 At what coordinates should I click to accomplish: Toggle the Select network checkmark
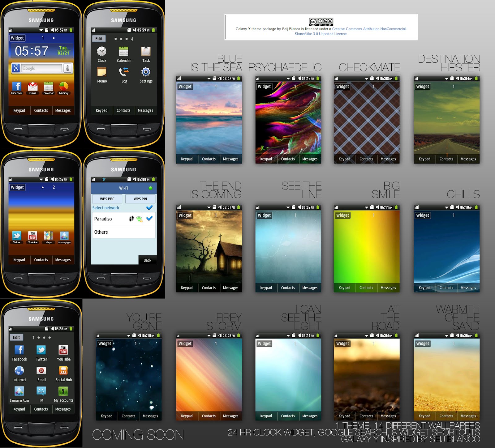tap(149, 208)
